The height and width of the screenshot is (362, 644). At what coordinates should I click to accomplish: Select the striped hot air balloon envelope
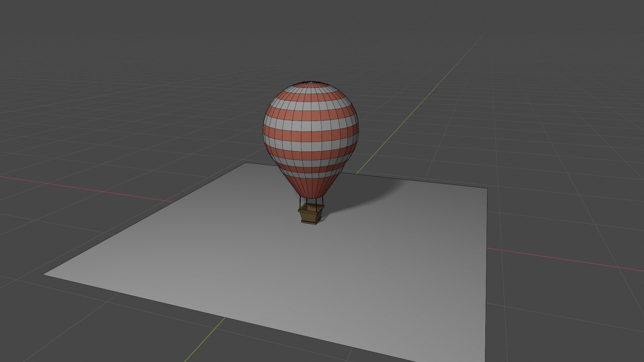tap(311, 139)
